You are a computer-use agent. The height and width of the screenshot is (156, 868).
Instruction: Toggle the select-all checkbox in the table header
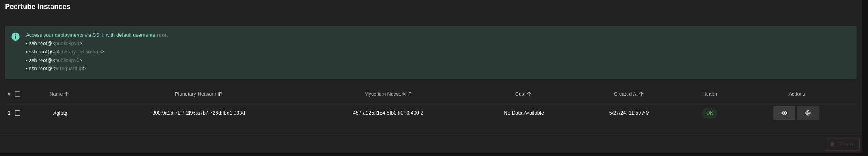[x=18, y=94]
